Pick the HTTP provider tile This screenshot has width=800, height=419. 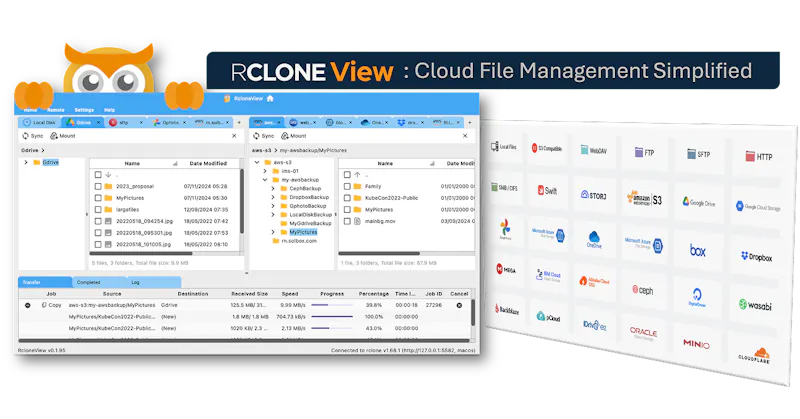[x=759, y=157]
